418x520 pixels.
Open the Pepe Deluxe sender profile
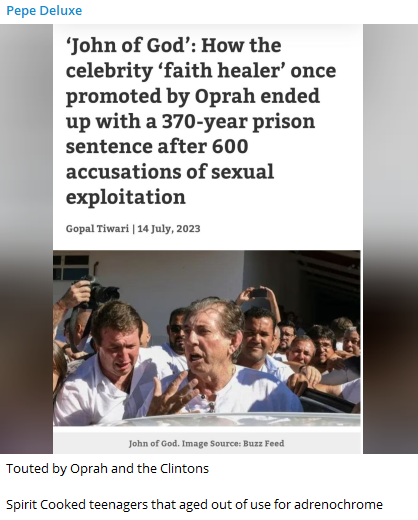pos(44,11)
